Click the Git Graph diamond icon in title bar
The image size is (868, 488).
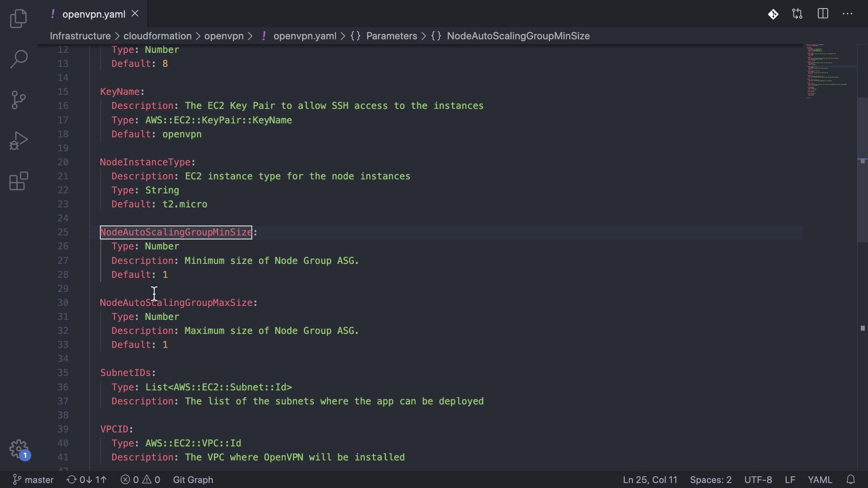(773, 14)
